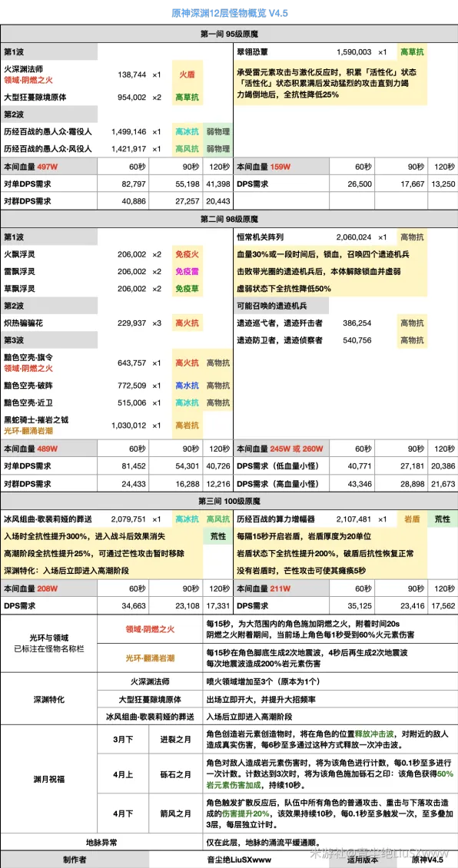Click the red total 159W
This screenshot has height=868, width=458.
(280, 166)
